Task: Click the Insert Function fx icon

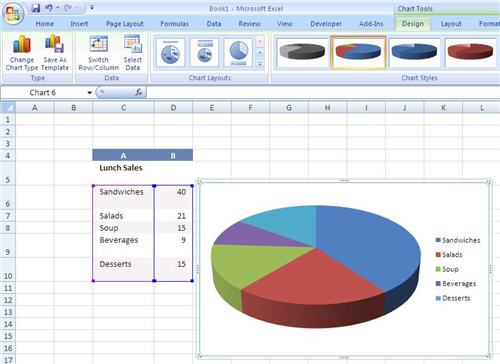Action: coord(138,93)
